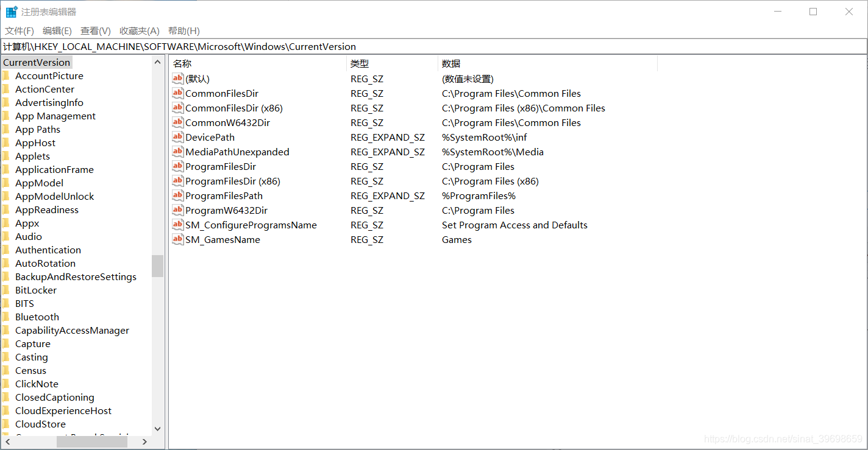868x450 pixels.
Task: Select the CurrentVersion key in the tree
Action: click(x=37, y=62)
